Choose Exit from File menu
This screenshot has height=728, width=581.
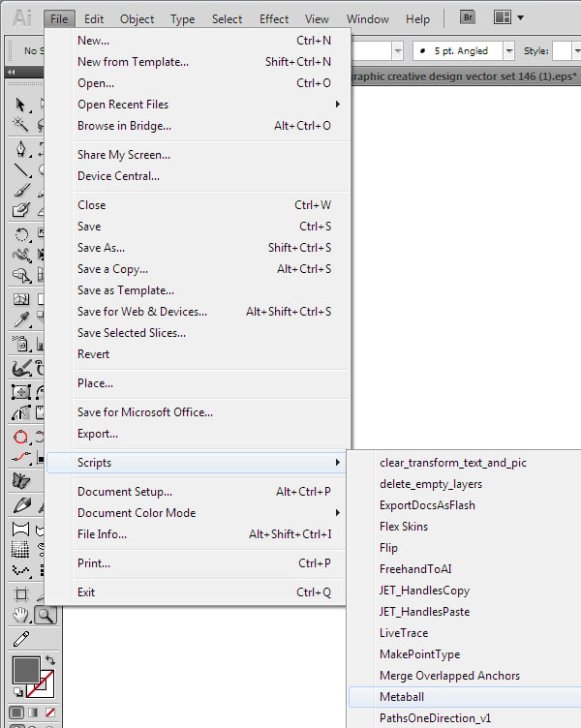point(199,592)
